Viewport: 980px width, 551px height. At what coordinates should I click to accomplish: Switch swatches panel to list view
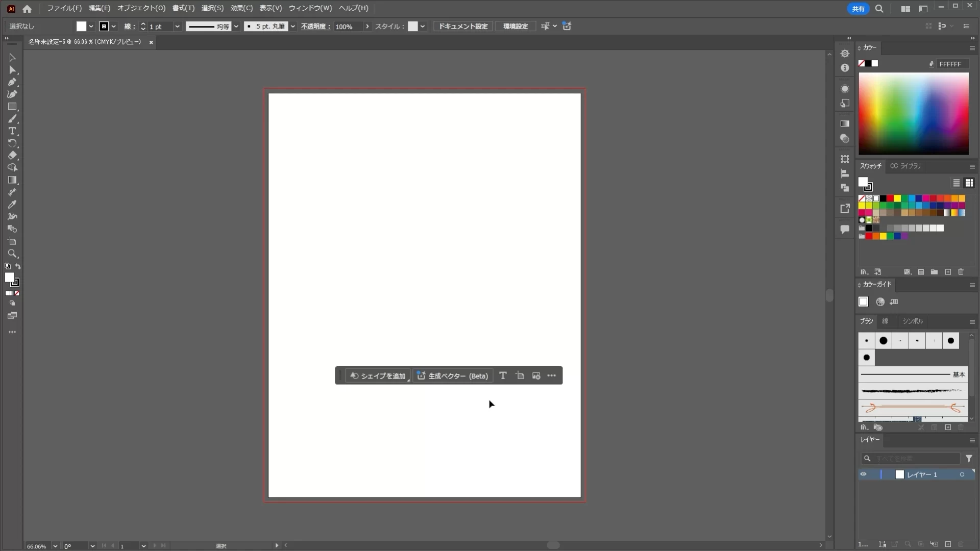[957, 183]
